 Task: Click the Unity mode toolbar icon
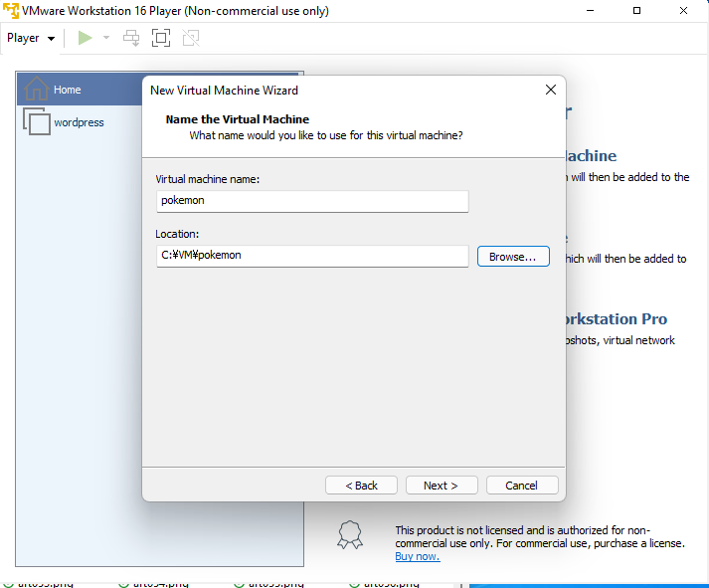point(191,38)
